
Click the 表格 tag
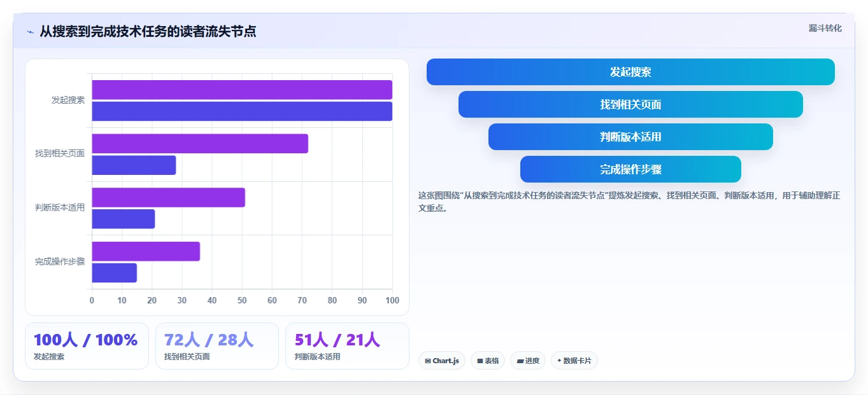point(488,361)
